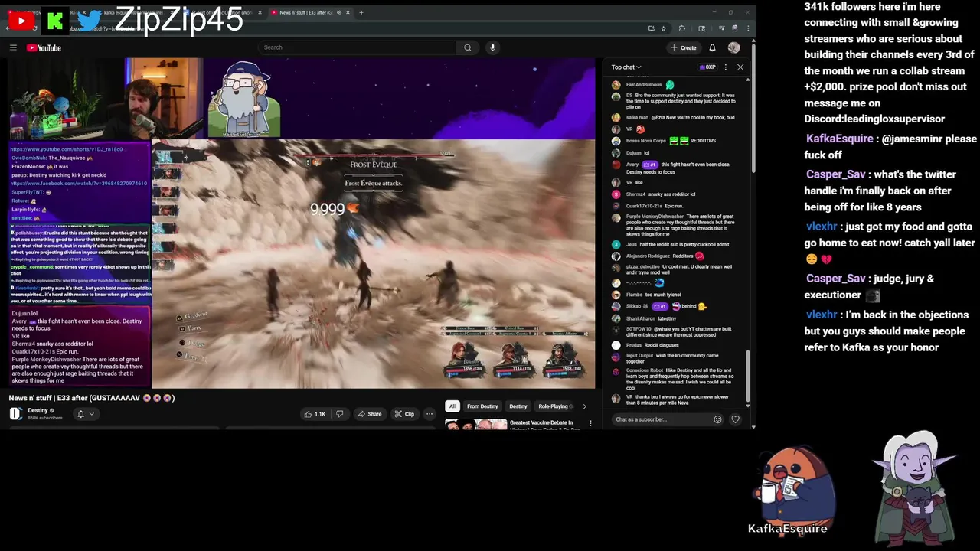Open browser extensions puzzle icon
This screenshot has width=980, height=551.
[682, 28]
